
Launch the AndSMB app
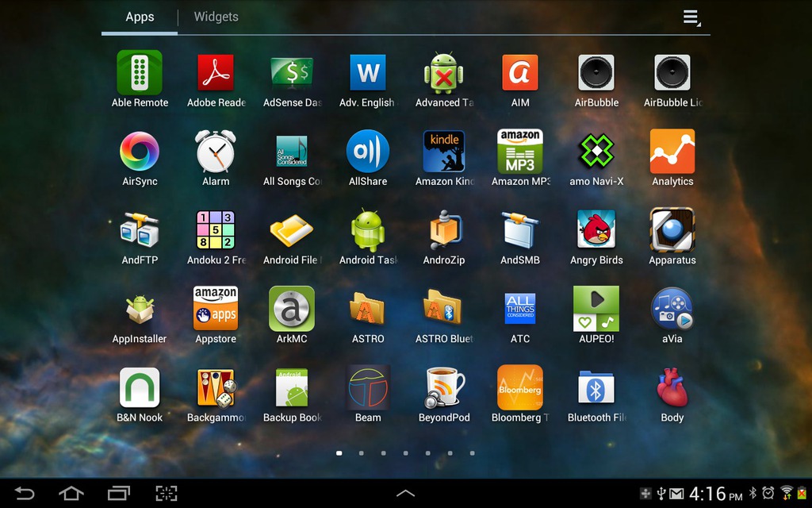[520, 230]
